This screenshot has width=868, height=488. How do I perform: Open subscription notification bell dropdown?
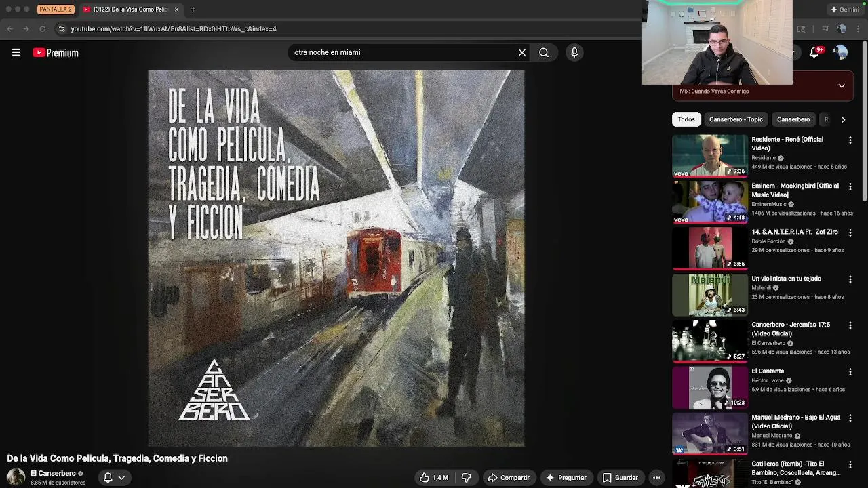click(113, 478)
